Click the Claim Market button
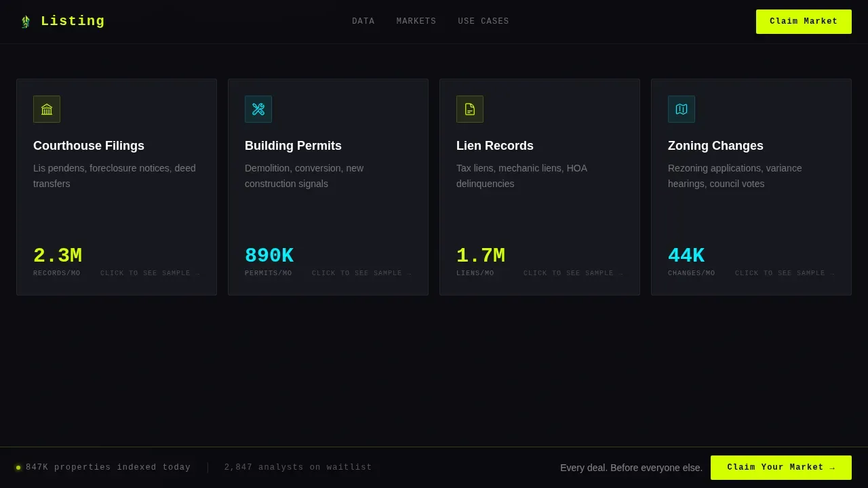868x488 pixels. tap(804, 22)
